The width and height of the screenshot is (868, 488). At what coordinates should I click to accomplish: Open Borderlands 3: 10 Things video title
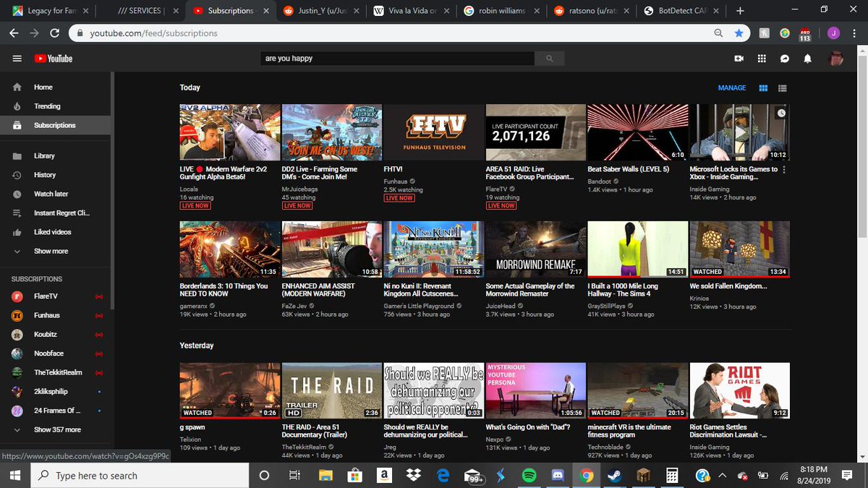pyautogui.click(x=224, y=290)
